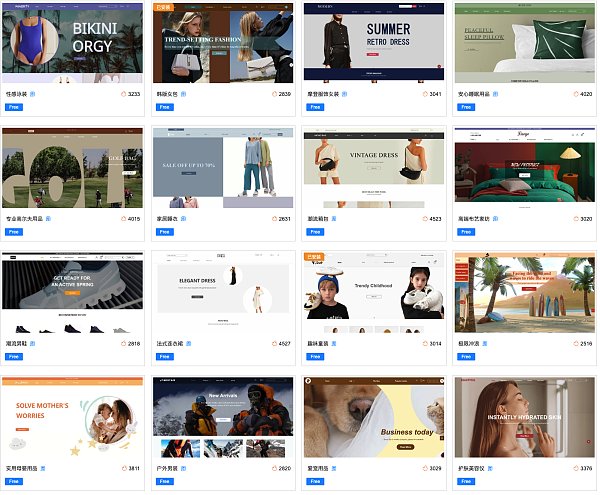This screenshot has height=495, width=600.
Task: Open the surfboard beach template thumbnail
Action: (525, 293)
